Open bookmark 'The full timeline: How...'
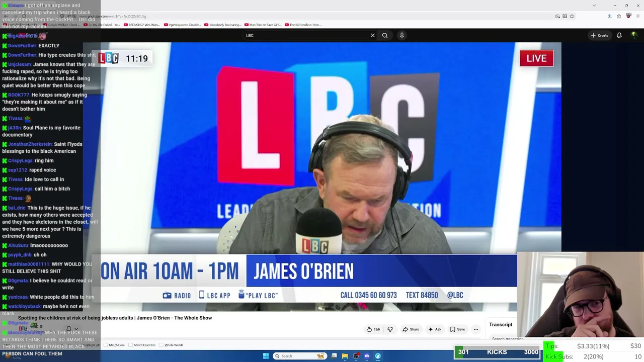Viewport: 644px width, 362px height. click(303, 25)
